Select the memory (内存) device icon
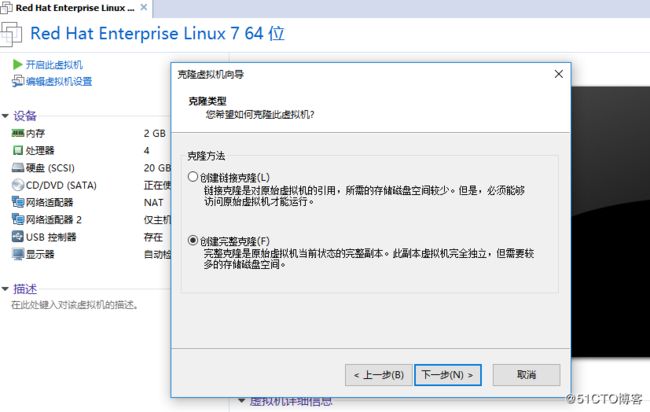Screen dimensions: 650x412 click(x=18, y=133)
